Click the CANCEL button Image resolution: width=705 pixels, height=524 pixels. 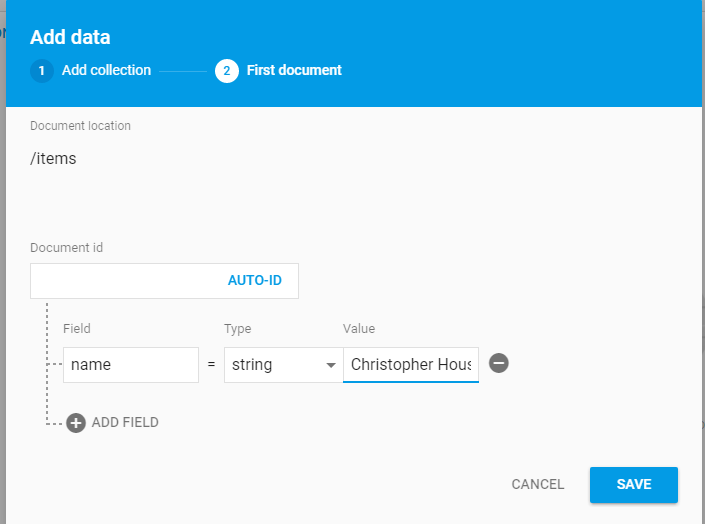point(538,484)
